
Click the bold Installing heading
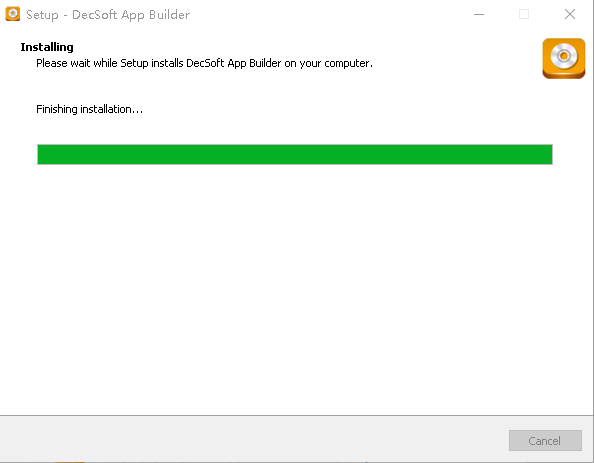coord(47,47)
